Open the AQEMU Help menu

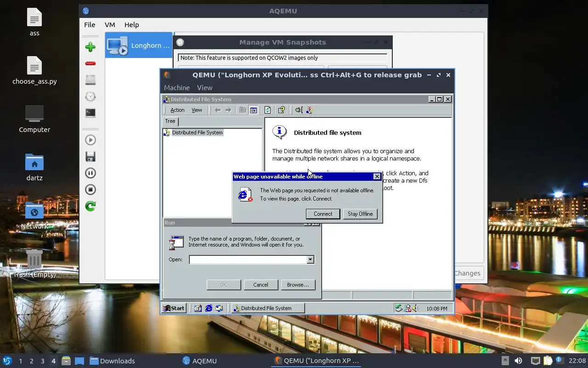[131, 25]
